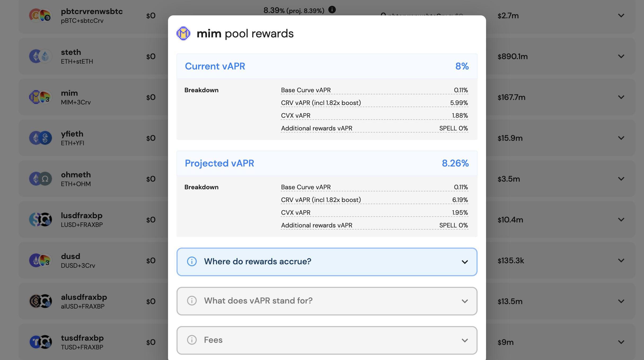Image resolution: width=644 pixels, height=360 pixels.
Task: Expand "What does vAPR stand for?" section
Action: (x=327, y=301)
